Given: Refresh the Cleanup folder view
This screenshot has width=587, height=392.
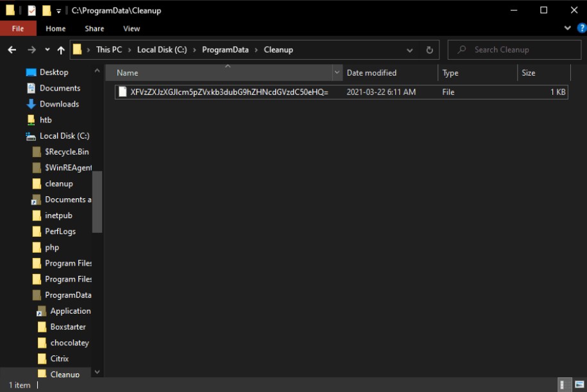Looking at the screenshot, I should click(x=429, y=50).
